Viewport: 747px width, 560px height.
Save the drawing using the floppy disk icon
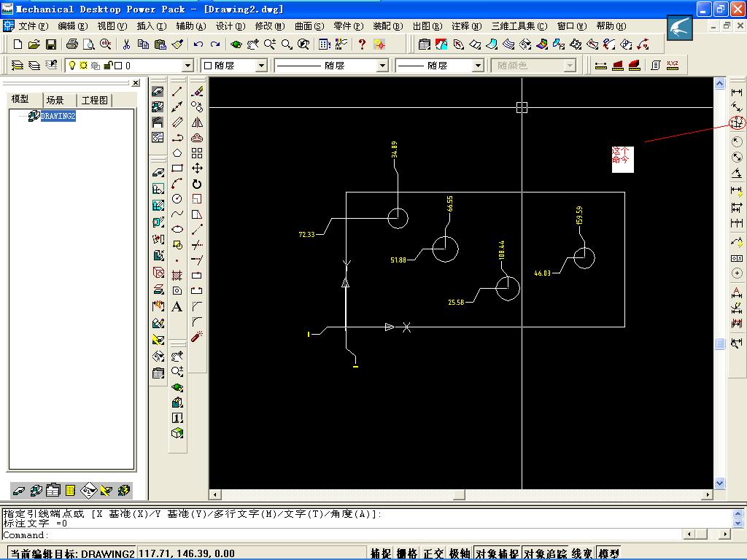(x=51, y=44)
